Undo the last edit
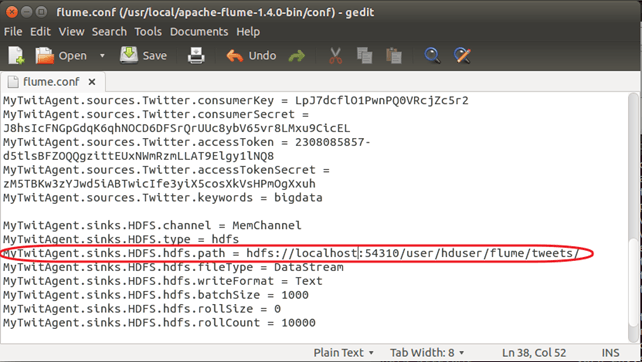This screenshot has height=362, width=642. click(x=251, y=55)
